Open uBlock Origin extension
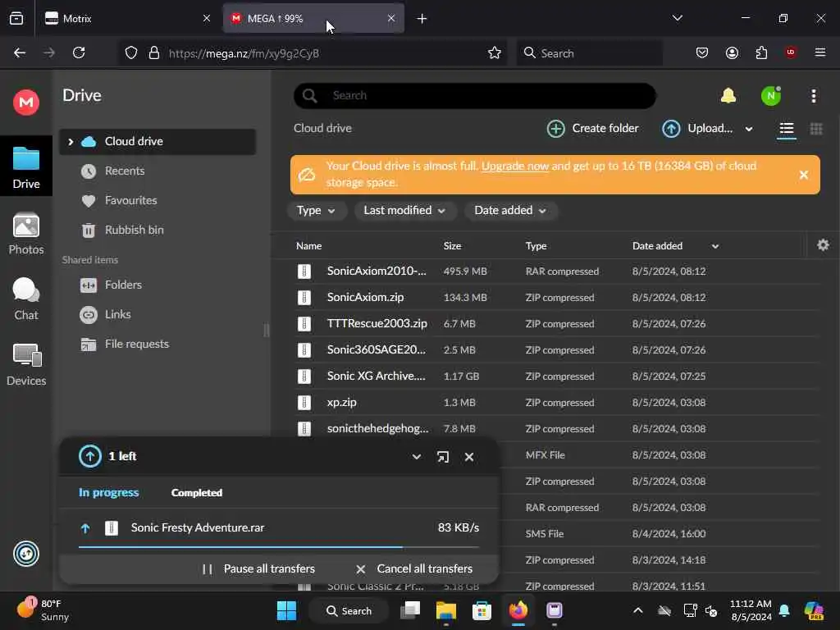 790,53
